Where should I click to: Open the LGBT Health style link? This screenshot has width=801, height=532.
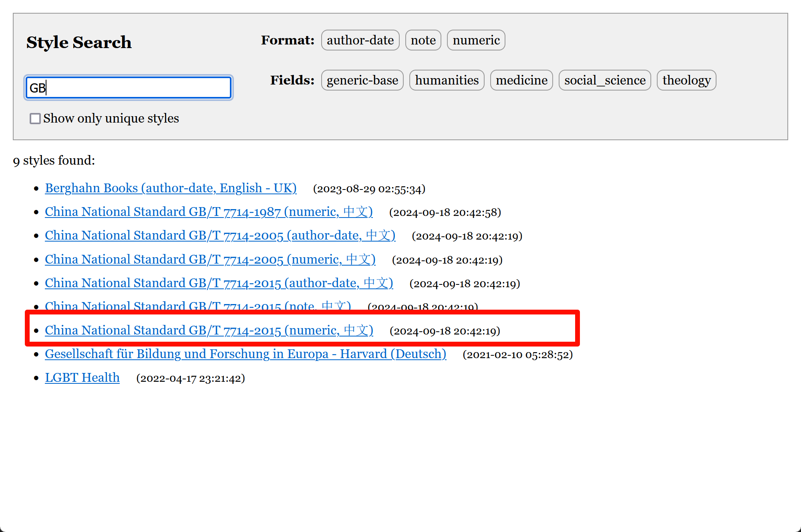point(82,378)
